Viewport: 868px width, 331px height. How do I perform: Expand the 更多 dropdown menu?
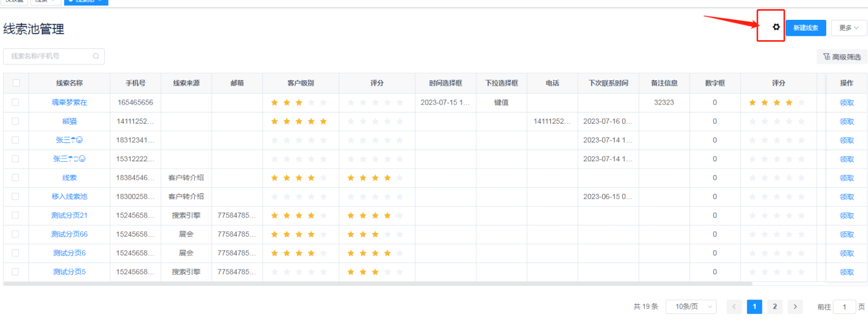coord(849,28)
